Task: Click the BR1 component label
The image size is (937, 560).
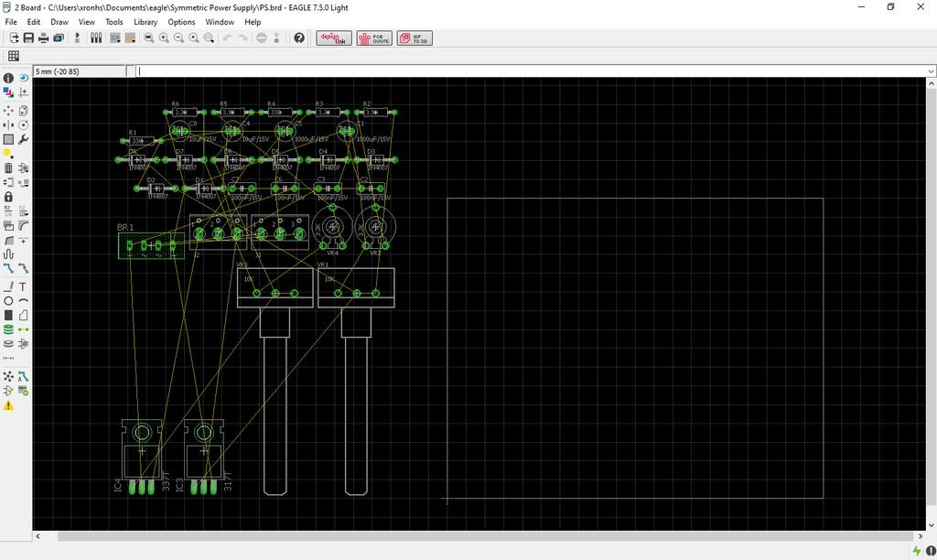Action: (x=125, y=228)
